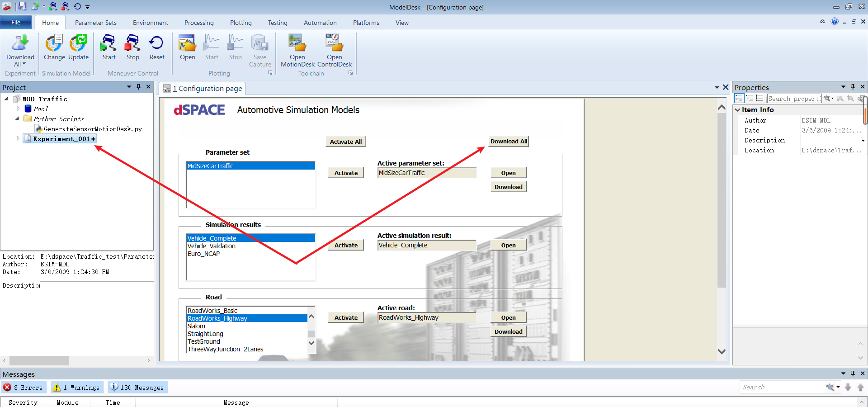868x407 pixels.
Task: Click the Messages search options magnifier icon
Action: (x=831, y=387)
